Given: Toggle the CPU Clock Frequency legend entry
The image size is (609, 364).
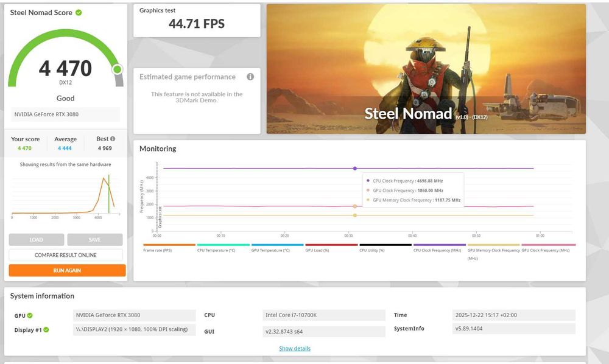Looking at the screenshot, I should (x=439, y=248).
